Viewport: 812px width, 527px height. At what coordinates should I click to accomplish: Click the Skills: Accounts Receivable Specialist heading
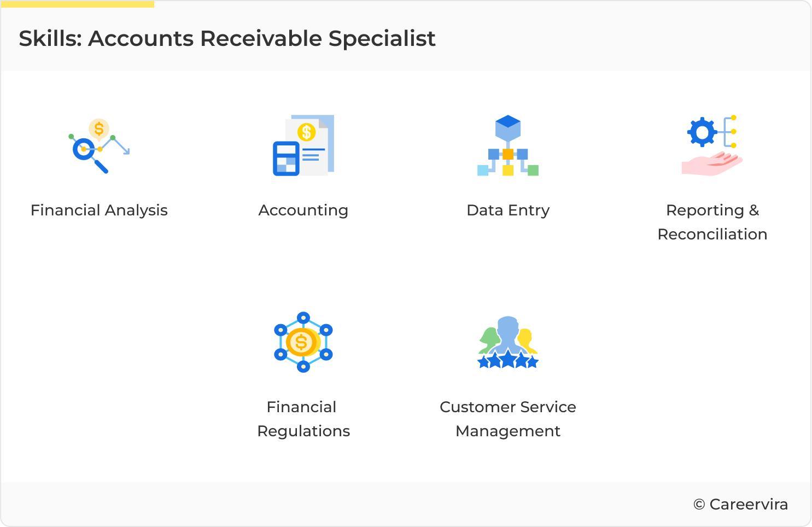227,39
